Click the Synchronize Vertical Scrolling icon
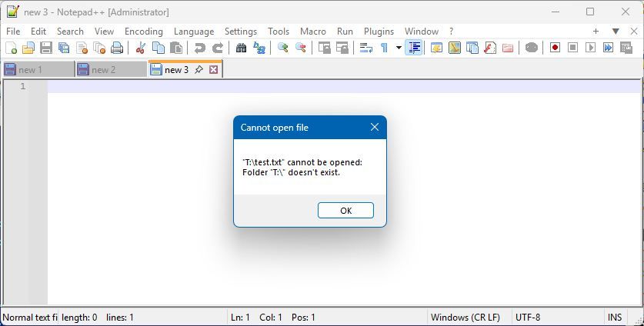This screenshot has width=644, height=326. point(324,48)
